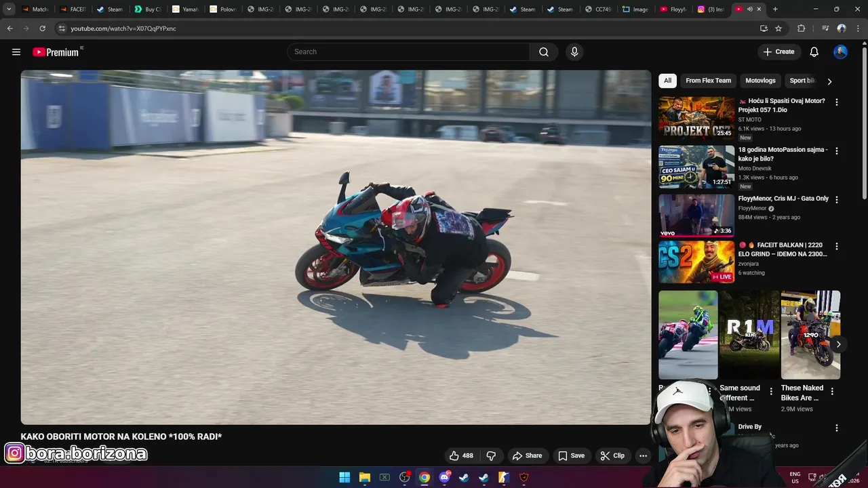Open the account avatar menu
The image size is (868, 488).
840,52
